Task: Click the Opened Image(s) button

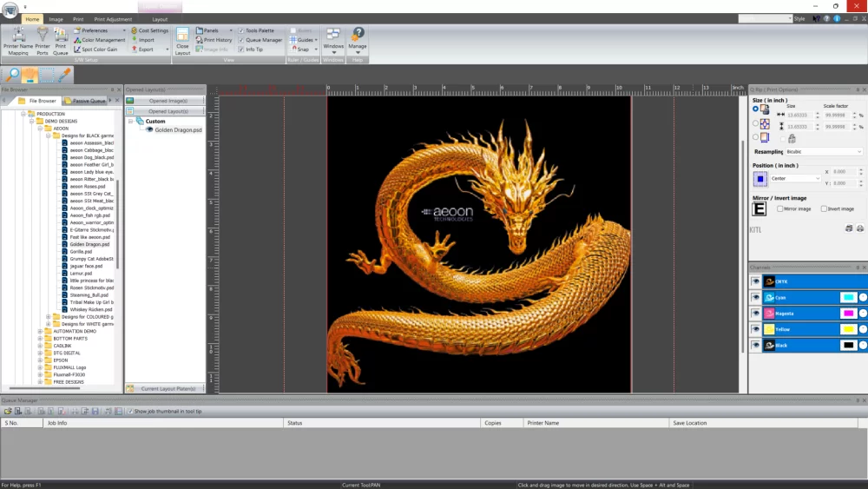Action: pyautogui.click(x=168, y=101)
